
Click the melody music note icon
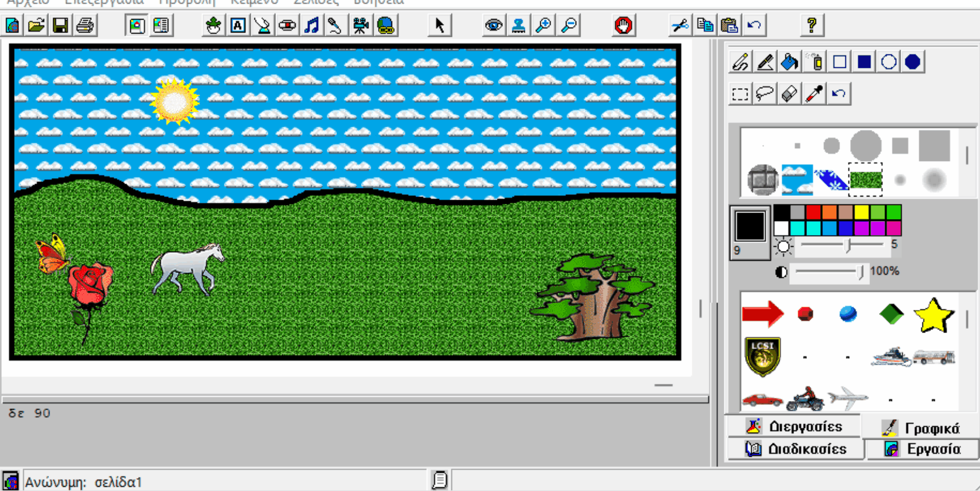pos(312,26)
